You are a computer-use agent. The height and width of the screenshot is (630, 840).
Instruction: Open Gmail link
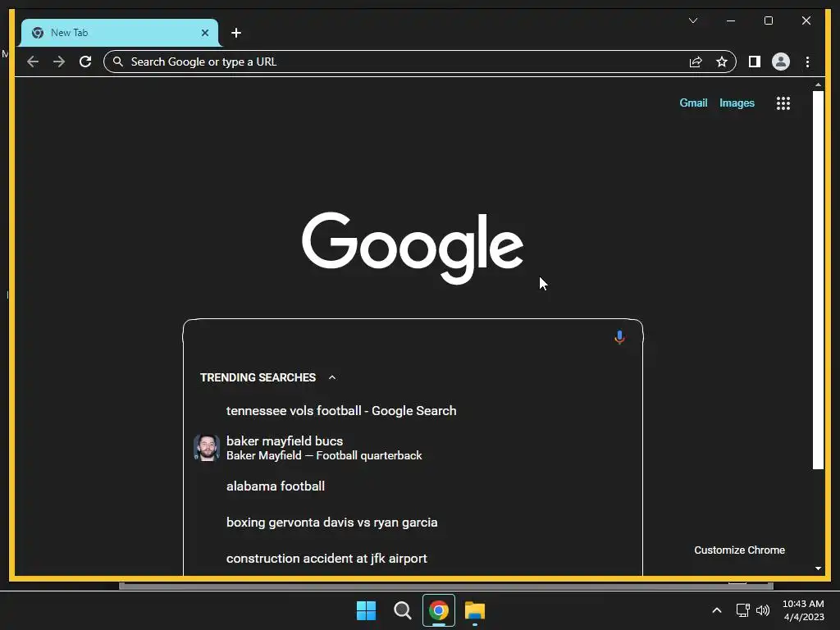tap(693, 103)
